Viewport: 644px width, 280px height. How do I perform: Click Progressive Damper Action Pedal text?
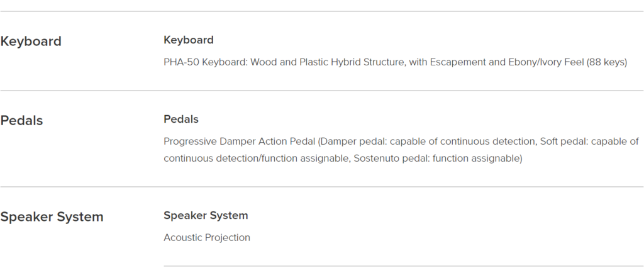[x=239, y=142]
